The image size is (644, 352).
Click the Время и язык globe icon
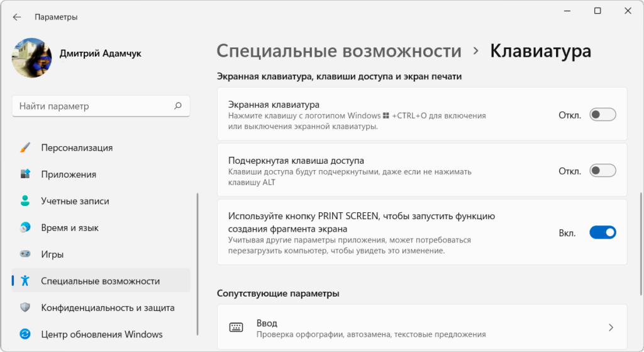(x=25, y=228)
